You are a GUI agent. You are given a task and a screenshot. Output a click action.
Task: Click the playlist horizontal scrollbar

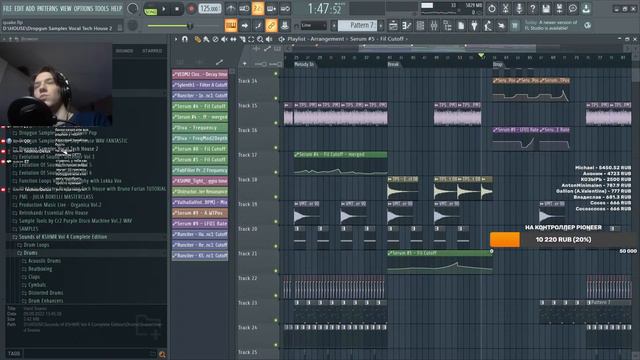tap(447, 47)
